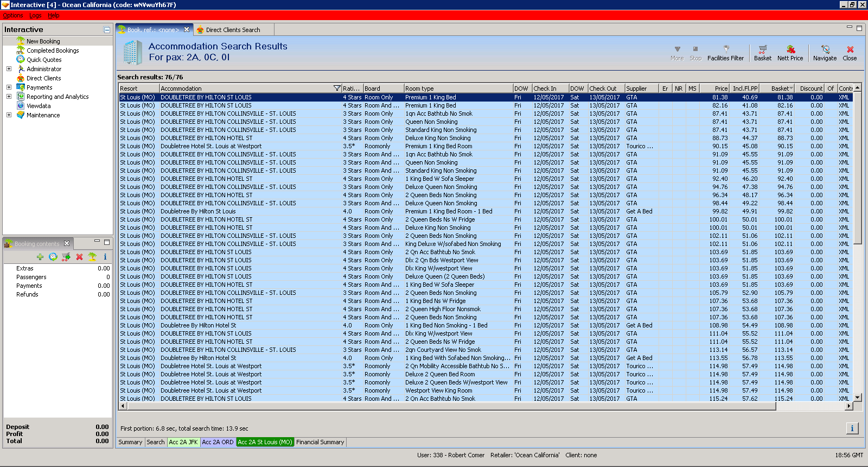This screenshot has width=868, height=467.
Task: Click scroll-up arrow of results vertical scrollbar
Action: click(x=858, y=87)
